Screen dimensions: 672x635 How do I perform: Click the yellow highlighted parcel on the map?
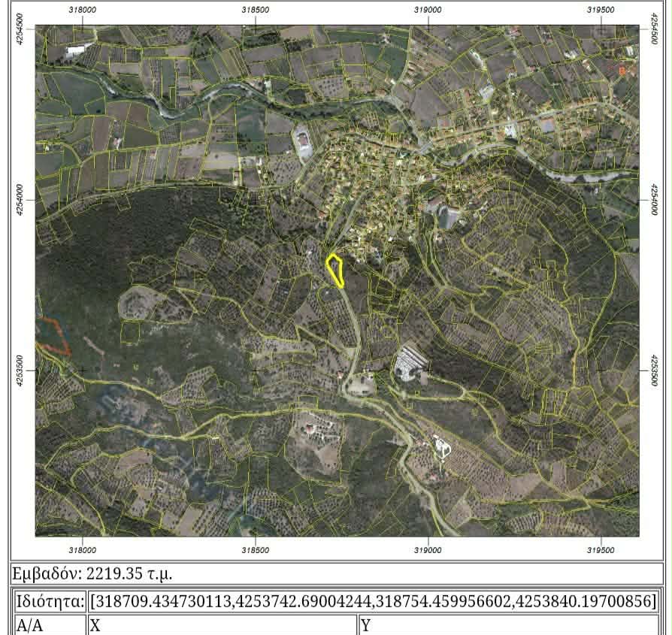tap(335, 271)
